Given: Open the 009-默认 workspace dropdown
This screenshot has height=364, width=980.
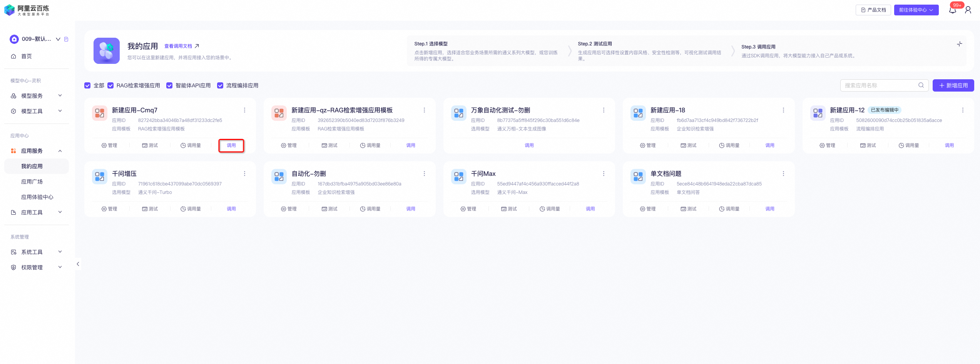Looking at the screenshot, I should (58, 39).
